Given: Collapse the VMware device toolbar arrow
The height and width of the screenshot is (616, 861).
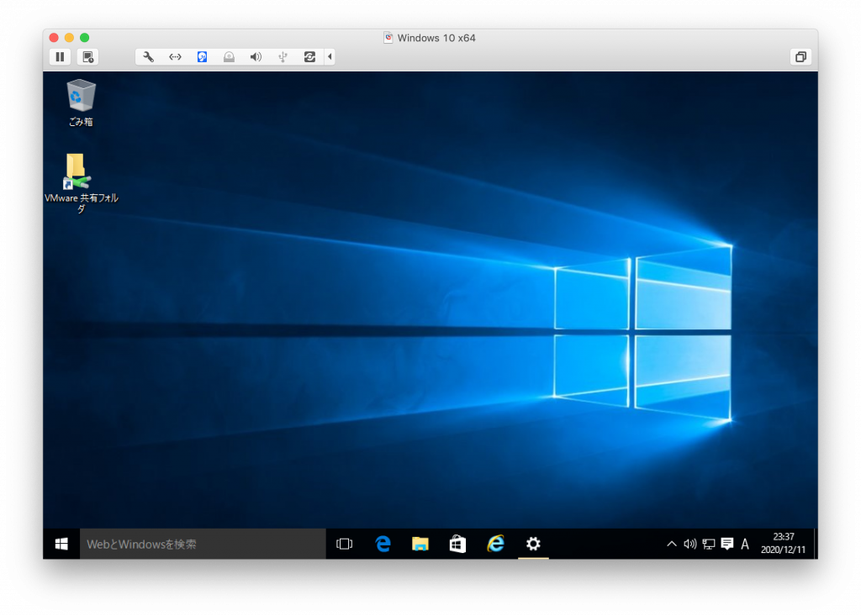Looking at the screenshot, I should point(330,56).
